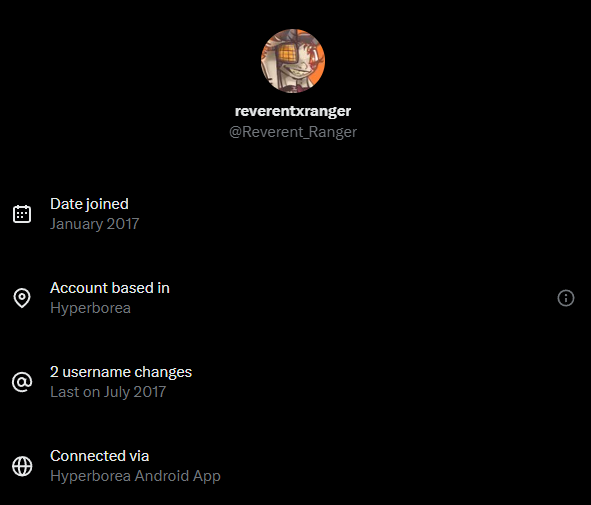The image size is (591, 505).
Task: Select the Date joined label
Action: pos(89,204)
